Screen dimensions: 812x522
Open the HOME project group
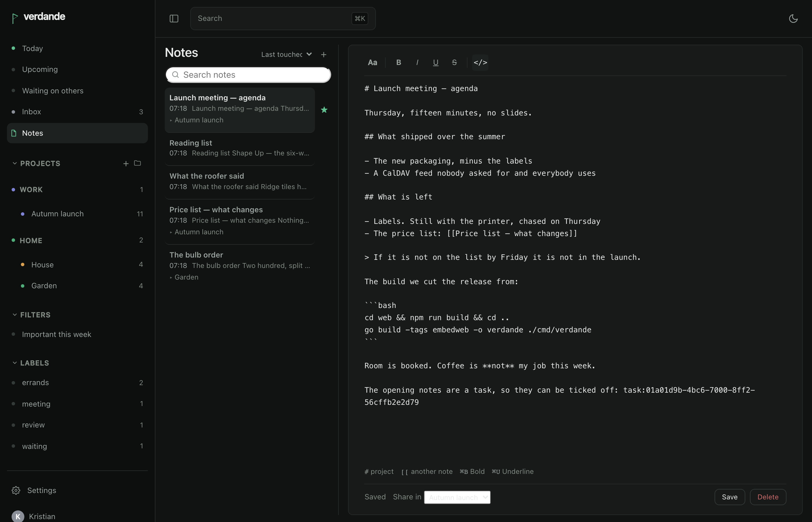[77, 240]
